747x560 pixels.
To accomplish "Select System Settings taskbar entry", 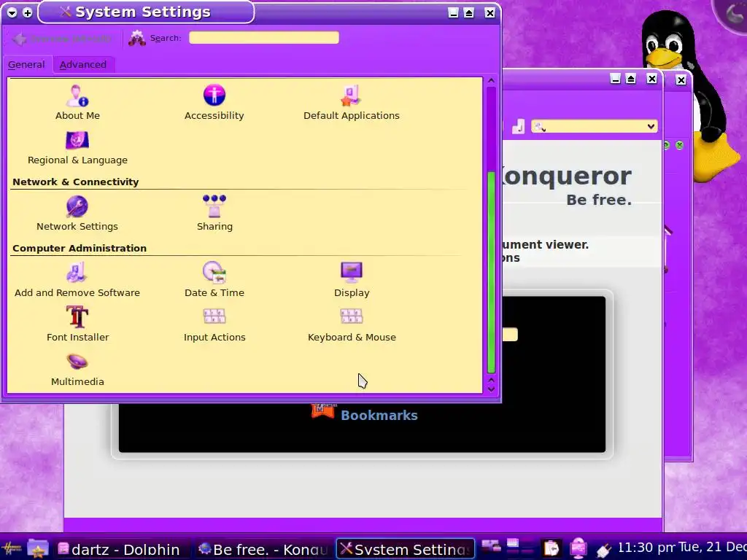I will click(406, 549).
